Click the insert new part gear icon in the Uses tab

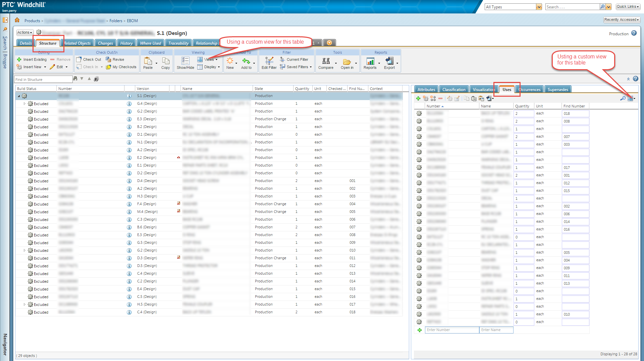[426, 98]
